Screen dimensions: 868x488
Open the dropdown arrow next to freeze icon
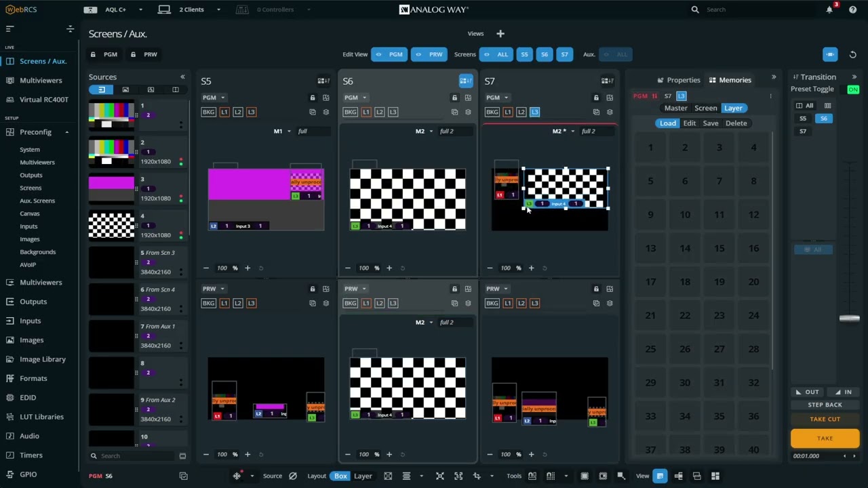[252, 476]
